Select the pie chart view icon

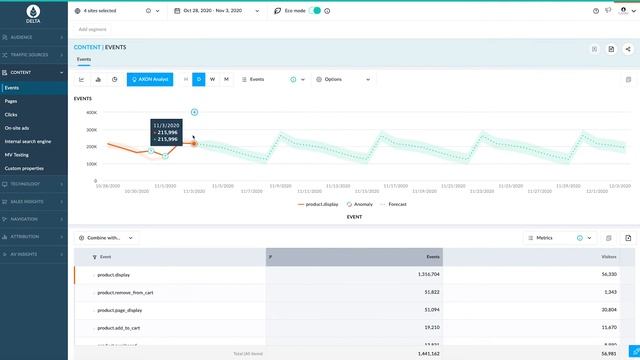coord(115,80)
